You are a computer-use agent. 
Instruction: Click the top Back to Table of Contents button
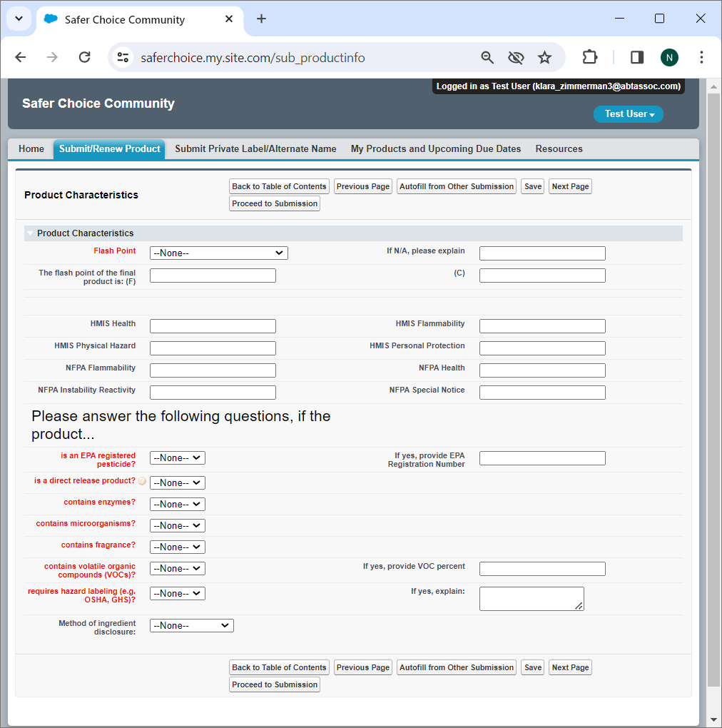pyautogui.click(x=279, y=186)
